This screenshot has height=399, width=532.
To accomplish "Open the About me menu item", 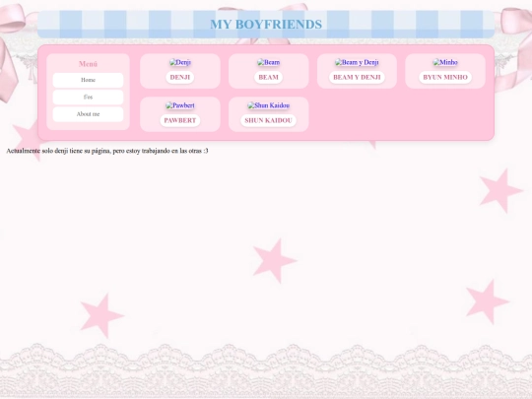I will [x=88, y=114].
